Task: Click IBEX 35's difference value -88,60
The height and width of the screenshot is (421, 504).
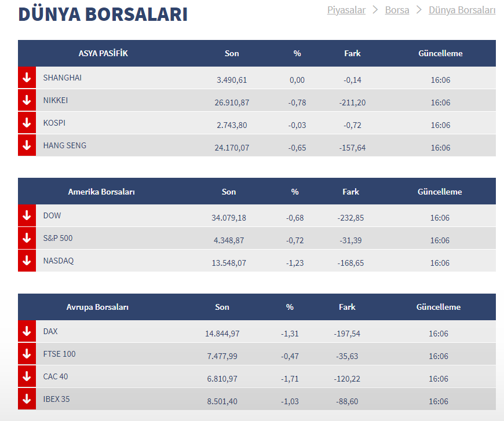Action: tap(347, 401)
